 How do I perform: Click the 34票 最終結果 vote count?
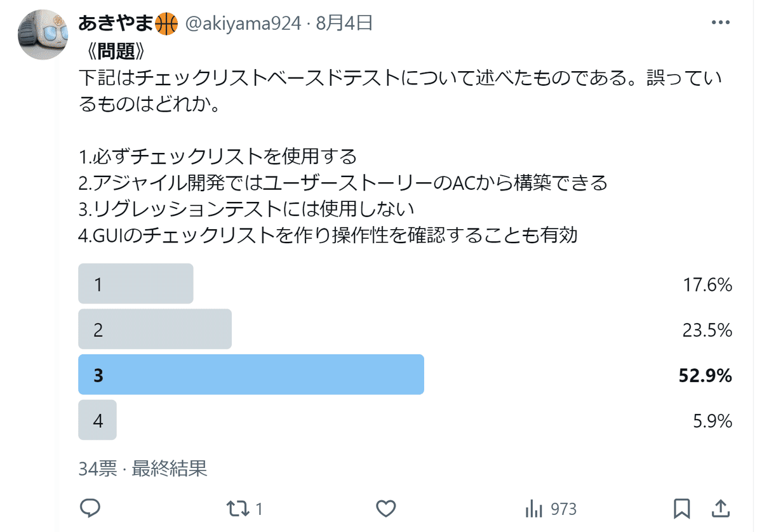tap(143, 469)
